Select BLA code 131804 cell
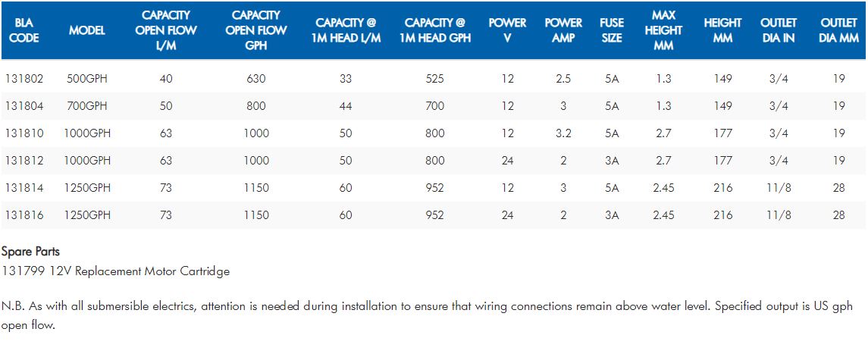 pos(24,106)
